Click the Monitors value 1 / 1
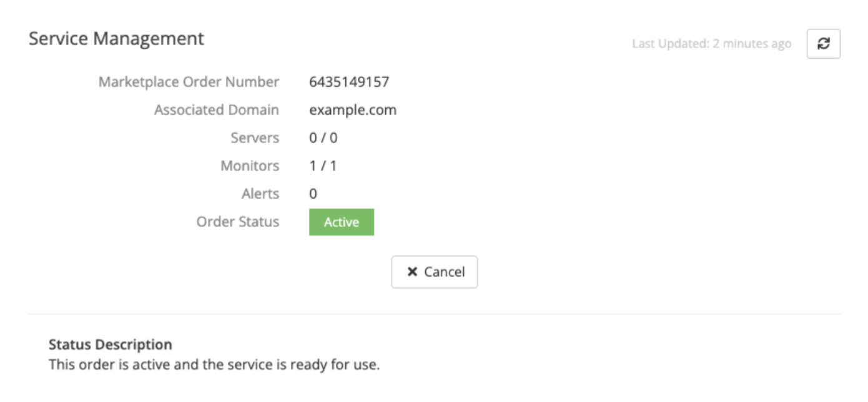868x402 pixels. click(x=323, y=166)
